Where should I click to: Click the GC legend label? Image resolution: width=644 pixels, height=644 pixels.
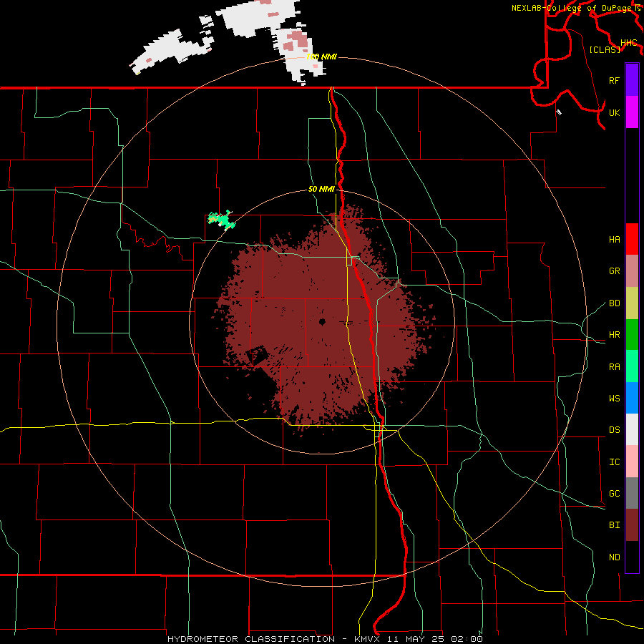coord(614,494)
